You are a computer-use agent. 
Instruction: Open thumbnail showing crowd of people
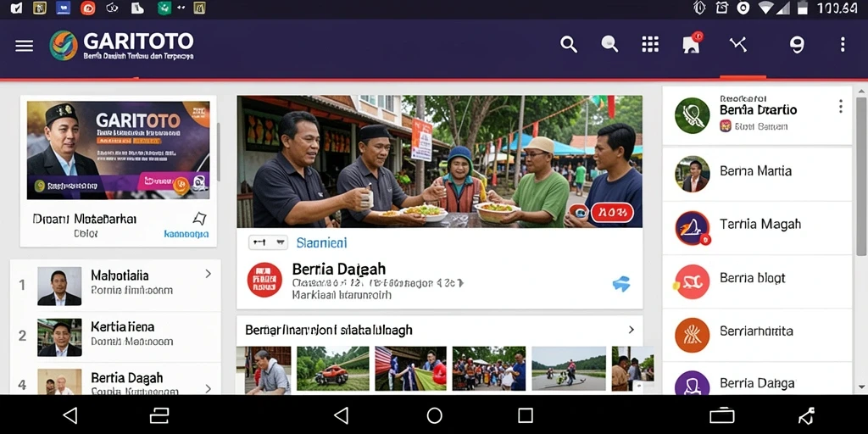coord(489,369)
